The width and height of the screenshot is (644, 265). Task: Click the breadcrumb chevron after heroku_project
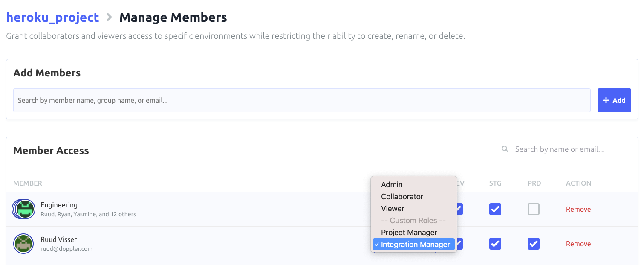point(109,17)
